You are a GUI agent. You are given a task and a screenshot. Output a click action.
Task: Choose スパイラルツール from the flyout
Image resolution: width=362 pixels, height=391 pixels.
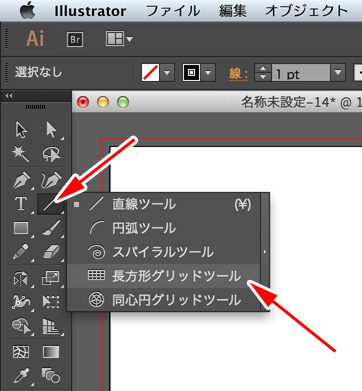coord(164,252)
